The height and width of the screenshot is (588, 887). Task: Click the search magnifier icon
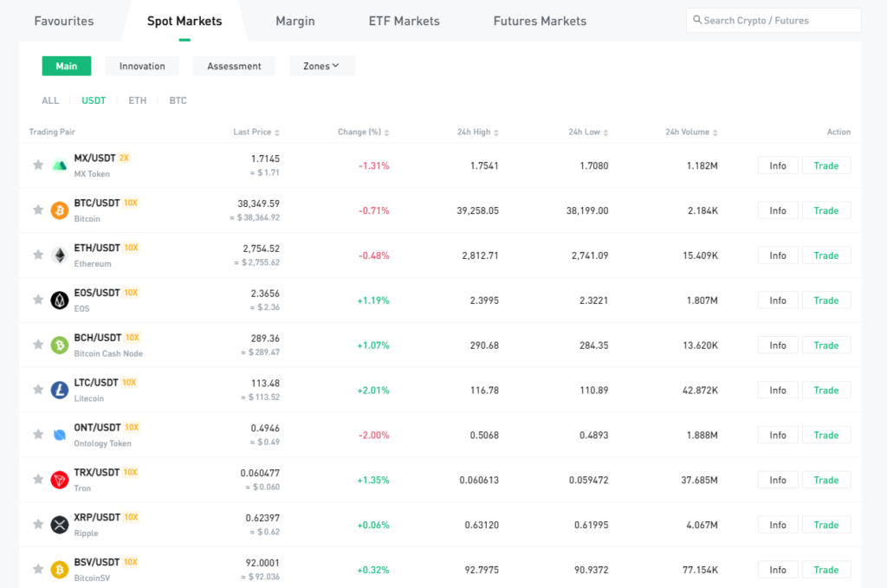(x=697, y=20)
